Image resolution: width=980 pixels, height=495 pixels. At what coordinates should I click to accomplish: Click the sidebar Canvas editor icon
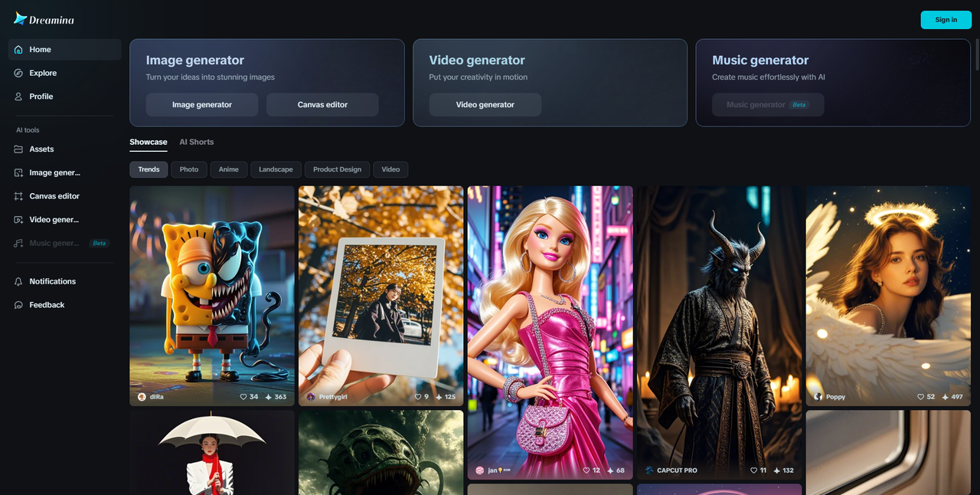point(18,196)
